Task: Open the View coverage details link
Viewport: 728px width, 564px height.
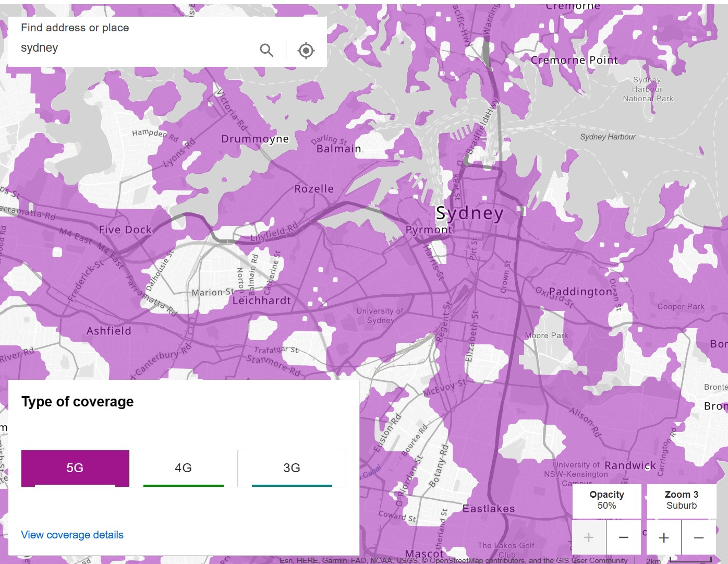Action: (72, 535)
